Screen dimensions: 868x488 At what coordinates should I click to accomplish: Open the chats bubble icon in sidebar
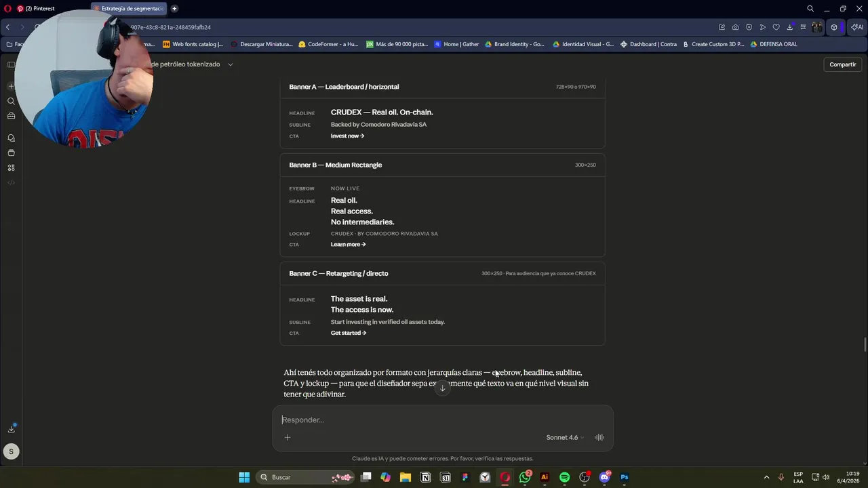pyautogui.click(x=11, y=138)
